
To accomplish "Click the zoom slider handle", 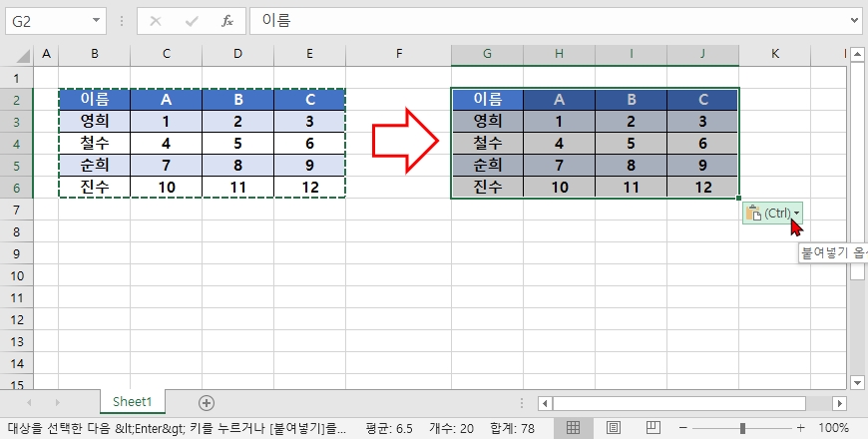I will pos(742,428).
